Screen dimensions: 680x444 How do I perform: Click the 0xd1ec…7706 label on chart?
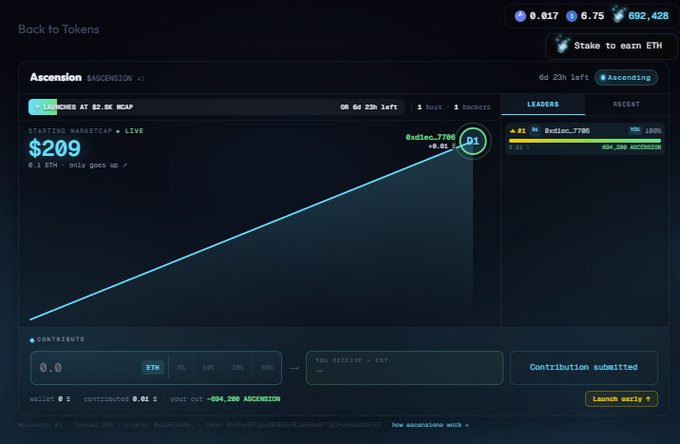430,137
